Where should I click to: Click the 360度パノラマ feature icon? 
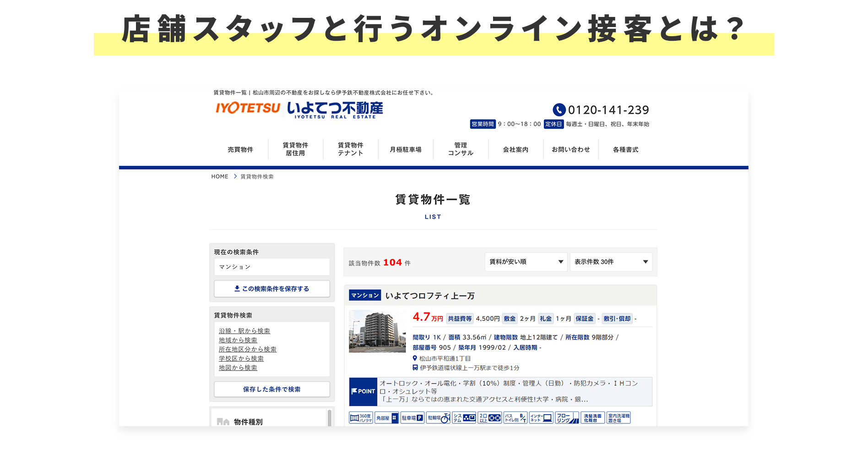(x=361, y=418)
